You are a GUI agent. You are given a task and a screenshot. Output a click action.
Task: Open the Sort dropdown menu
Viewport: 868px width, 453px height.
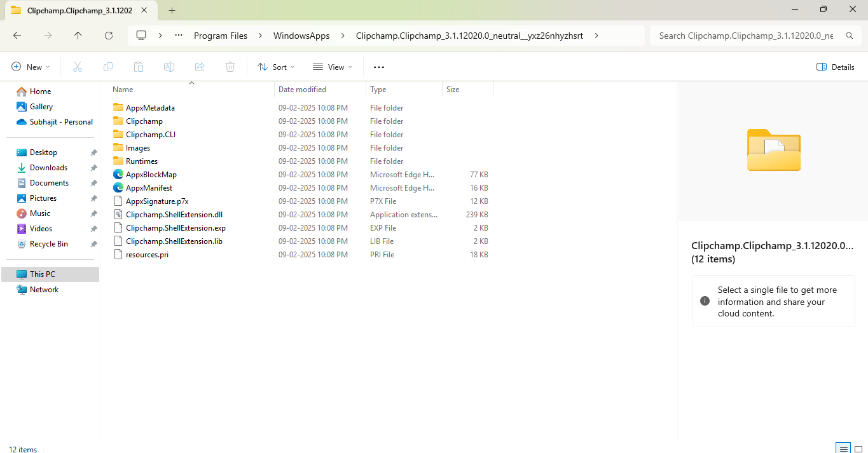pyautogui.click(x=276, y=67)
